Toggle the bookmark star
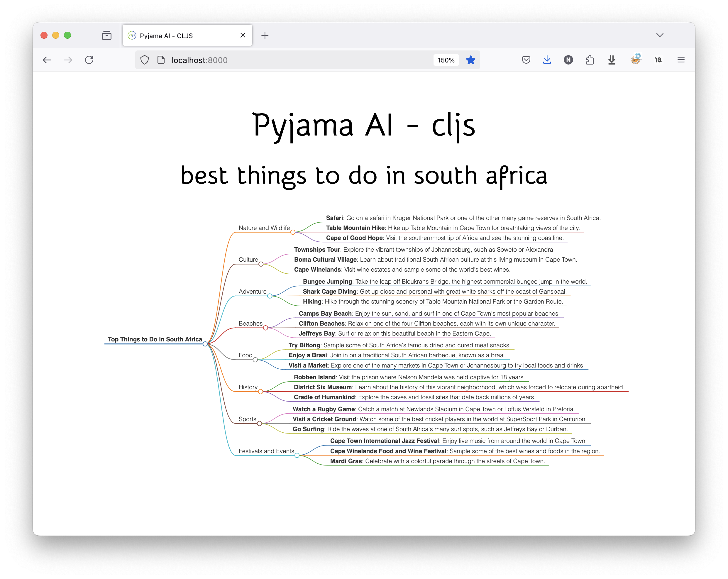This screenshot has height=579, width=728. click(x=470, y=60)
